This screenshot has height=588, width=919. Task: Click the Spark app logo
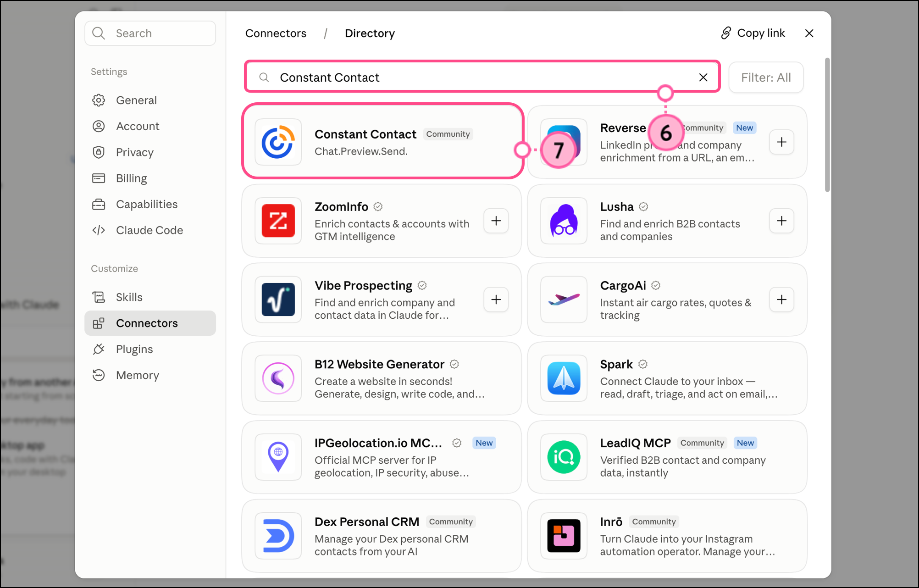(564, 378)
